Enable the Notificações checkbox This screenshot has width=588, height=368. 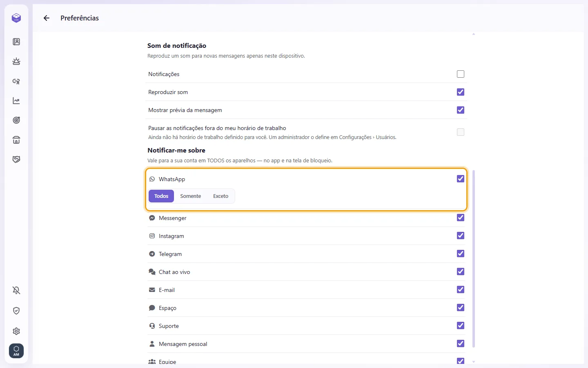coord(461,74)
